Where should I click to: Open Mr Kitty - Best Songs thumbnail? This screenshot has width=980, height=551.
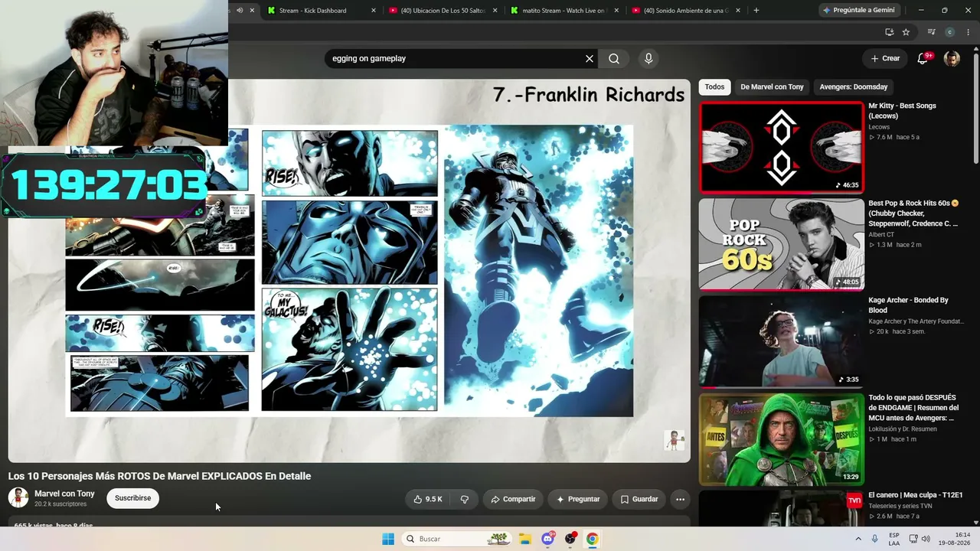781,147
